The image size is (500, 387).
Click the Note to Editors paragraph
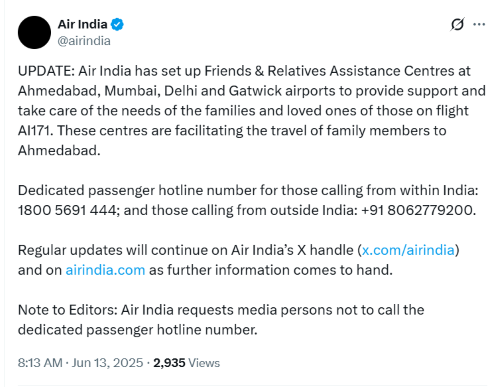(221, 320)
